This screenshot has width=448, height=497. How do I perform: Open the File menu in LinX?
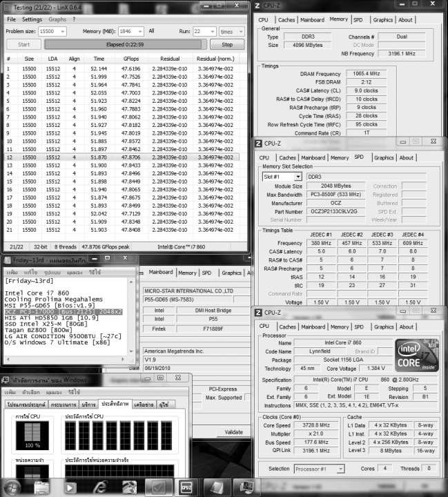tap(12, 19)
